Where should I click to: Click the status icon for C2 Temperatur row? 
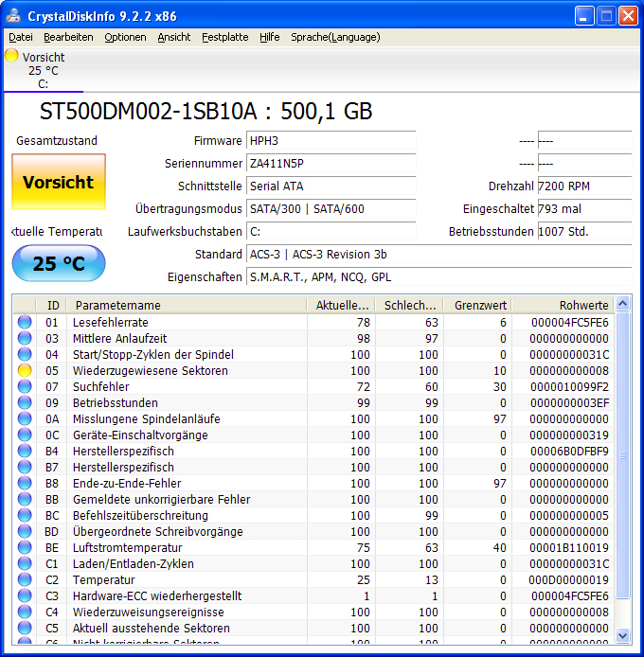[x=25, y=580]
